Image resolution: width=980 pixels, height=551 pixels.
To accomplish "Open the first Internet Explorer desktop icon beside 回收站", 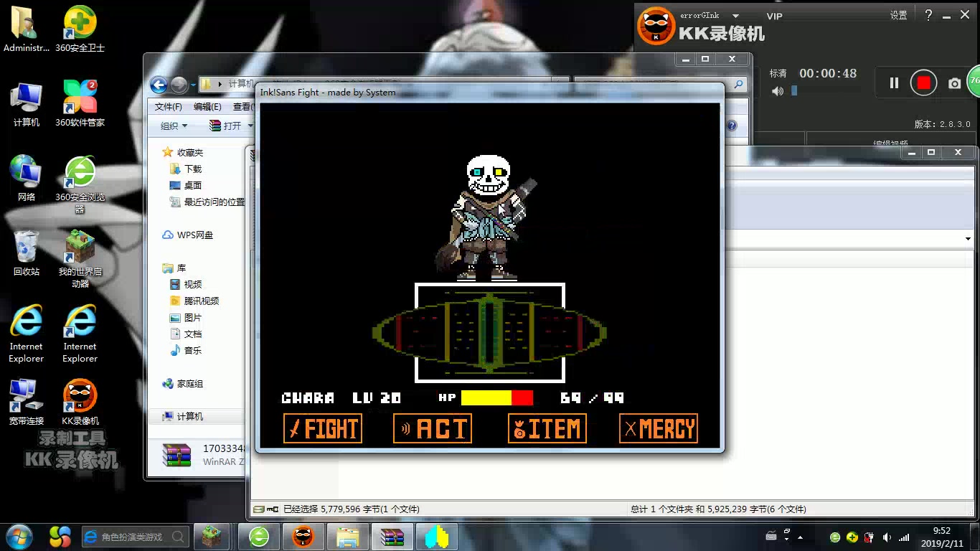I will pyautogui.click(x=27, y=334).
